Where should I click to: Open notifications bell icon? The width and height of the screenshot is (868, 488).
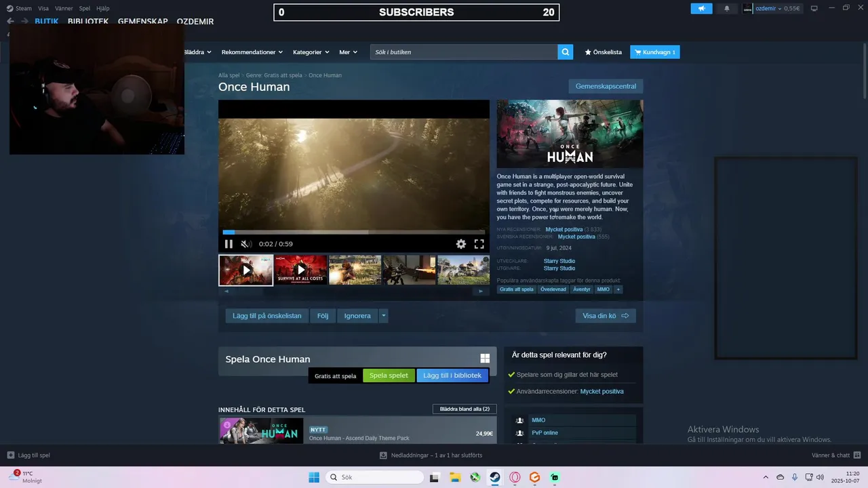point(727,8)
